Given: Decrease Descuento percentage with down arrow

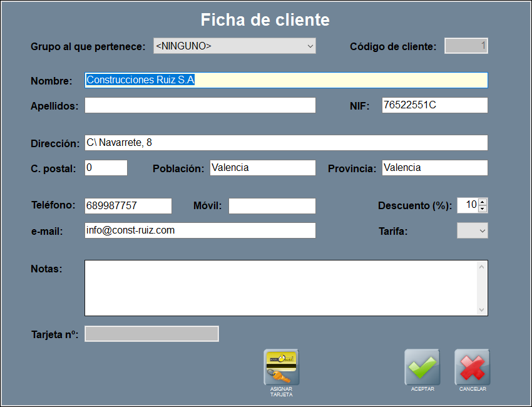Looking at the screenshot, I should coord(483,209).
